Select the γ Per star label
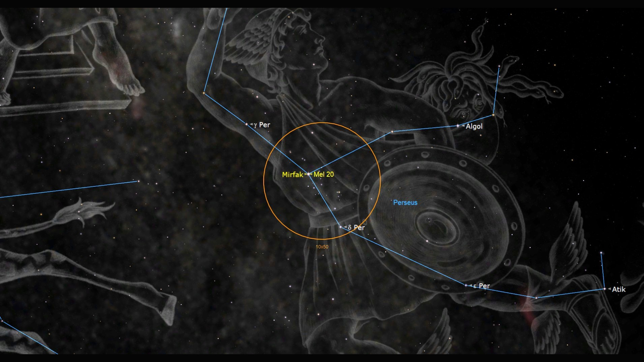The image size is (644, 362). [262, 125]
